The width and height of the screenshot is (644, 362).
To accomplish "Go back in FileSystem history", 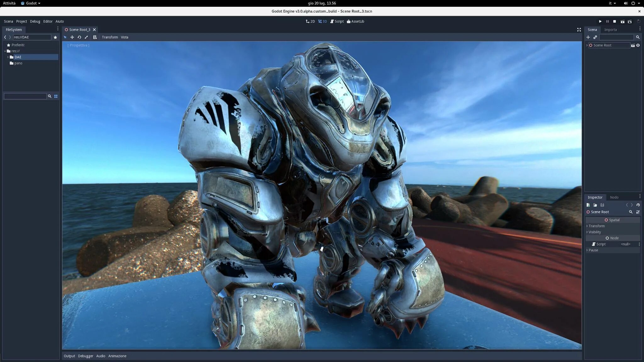I will (x=5, y=37).
